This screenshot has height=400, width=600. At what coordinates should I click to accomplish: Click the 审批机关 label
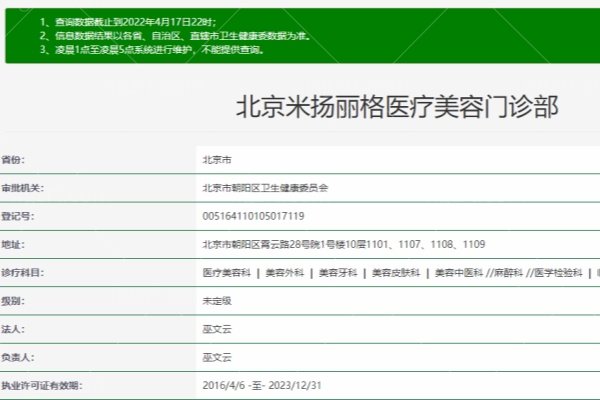click(22, 188)
